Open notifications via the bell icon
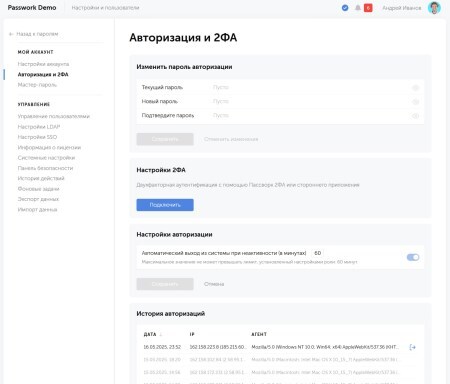Screen dimensions: 450x384 tap(358, 8)
